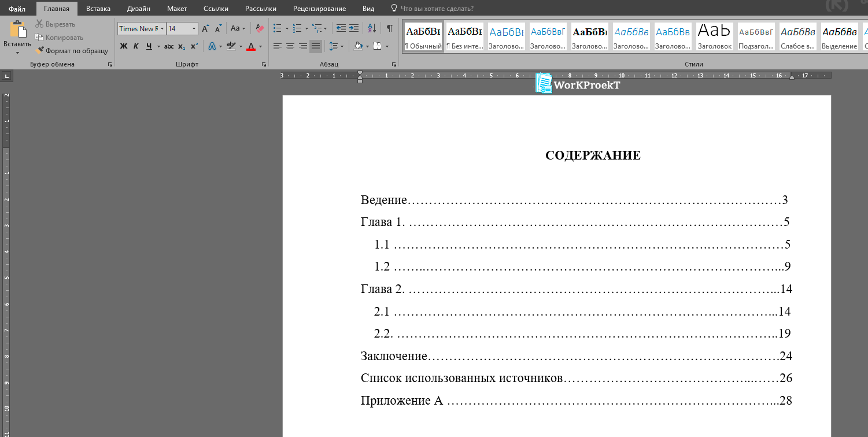Center-align the paragraph text
This screenshot has width=868, height=437.
(x=290, y=46)
